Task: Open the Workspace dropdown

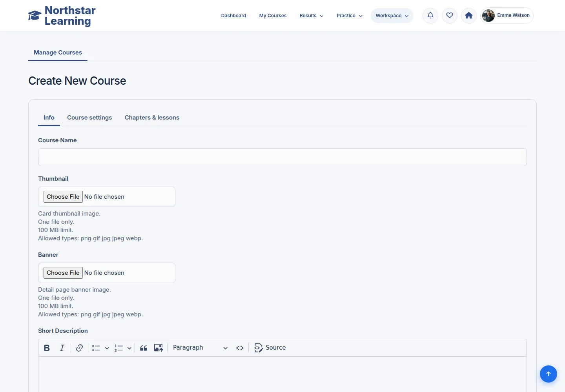Action: click(x=392, y=16)
